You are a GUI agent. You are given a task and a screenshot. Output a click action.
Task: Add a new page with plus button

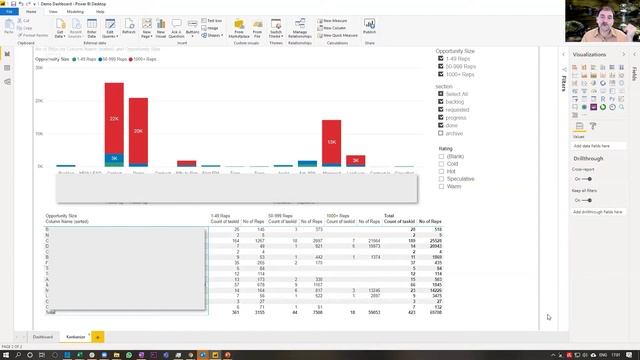(98, 337)
